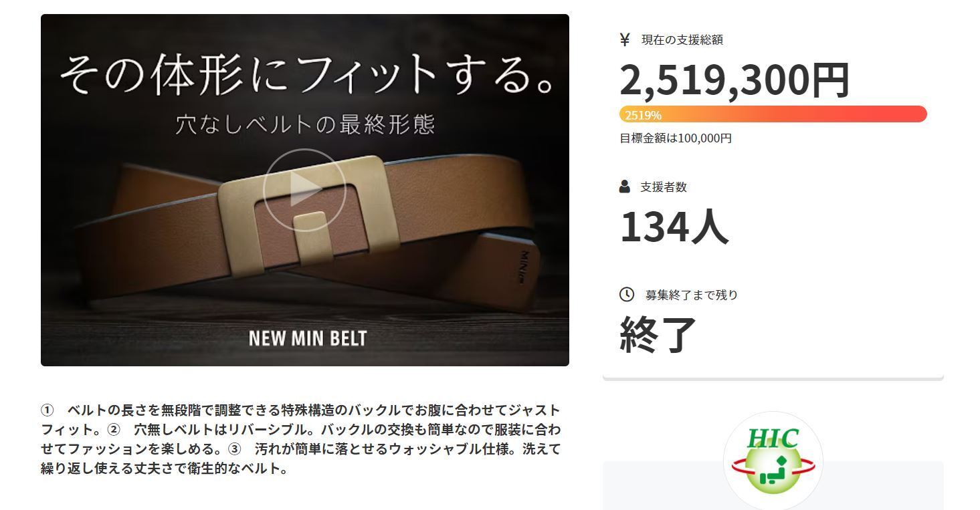980x510 pixels.
Task: Click the 2,519,300円 total amount
Action: click(734, 80)
